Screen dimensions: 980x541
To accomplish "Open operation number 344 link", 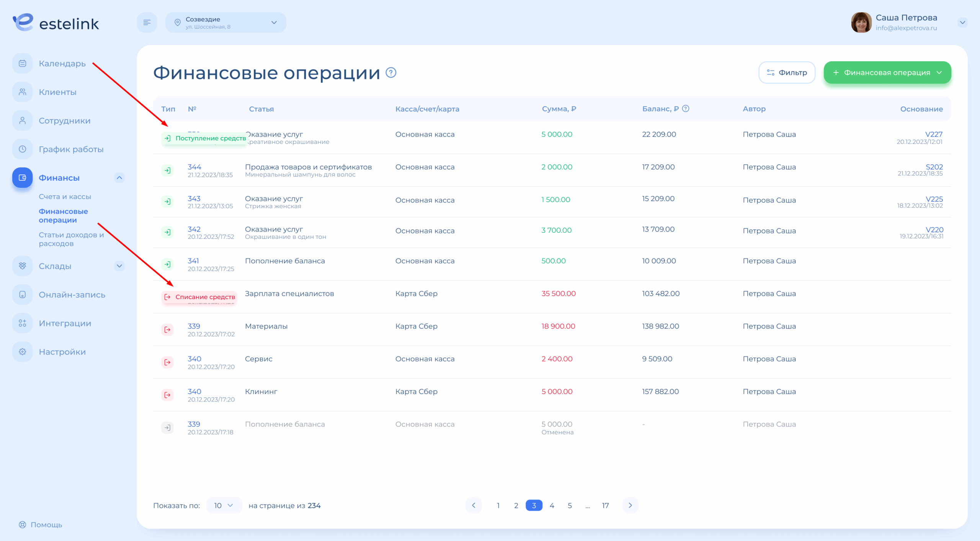I will click(x=194, y=167).
